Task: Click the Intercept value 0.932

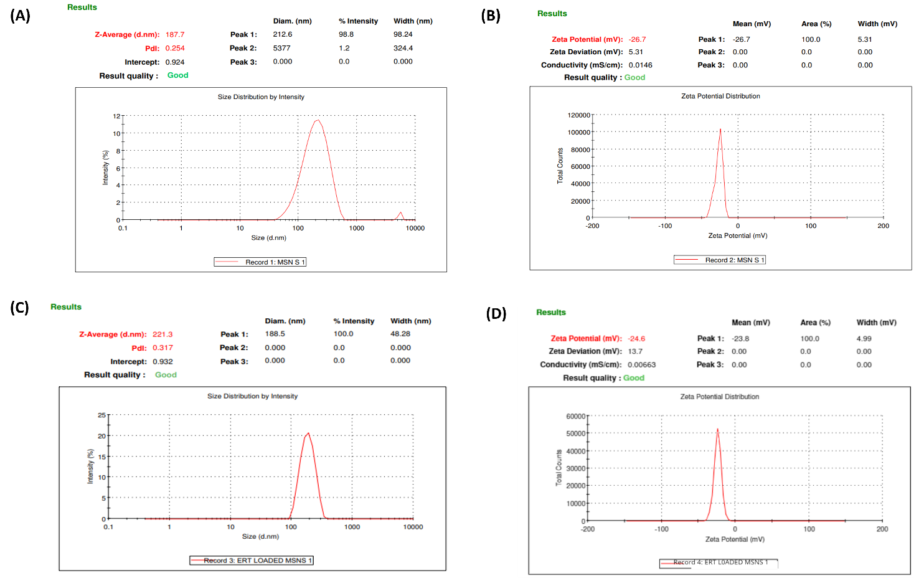Action: pyautogui.click(x=163, y=361)
